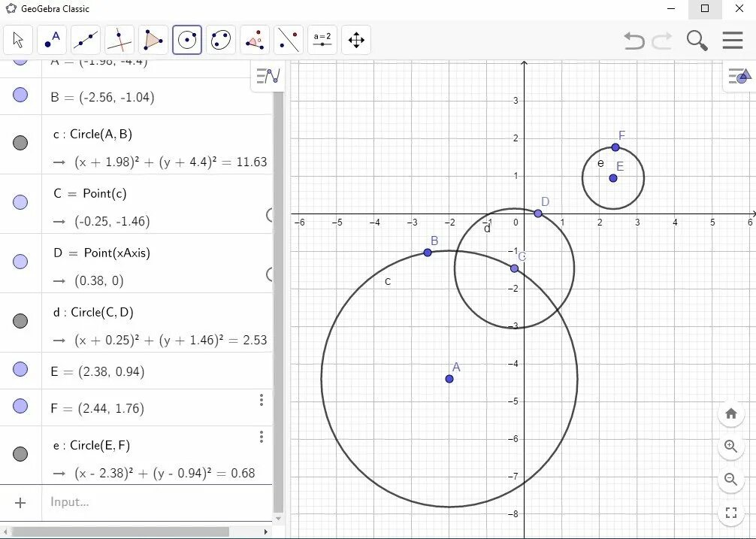Open the more options menu for F

[262, 400]
